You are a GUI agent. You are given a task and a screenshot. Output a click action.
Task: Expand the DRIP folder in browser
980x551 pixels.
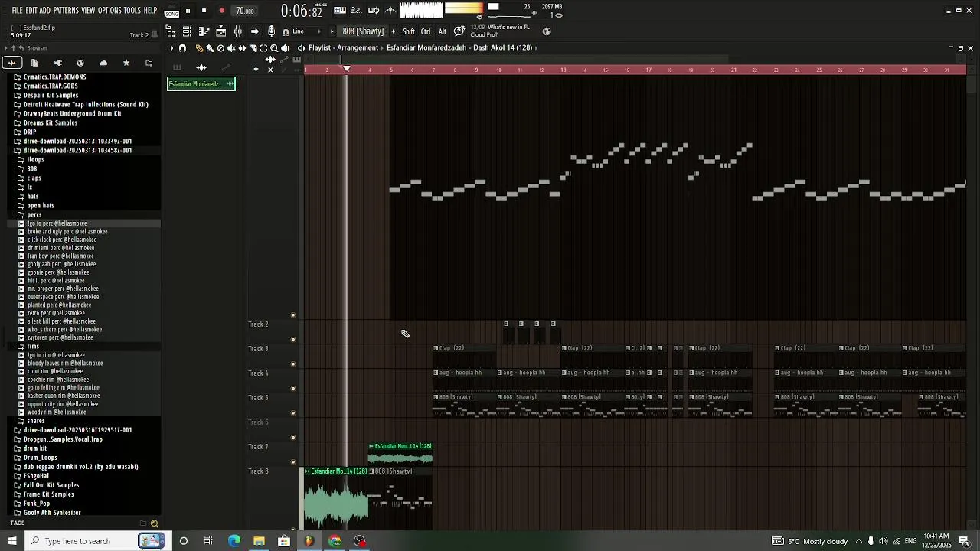(x=30, y=132)
